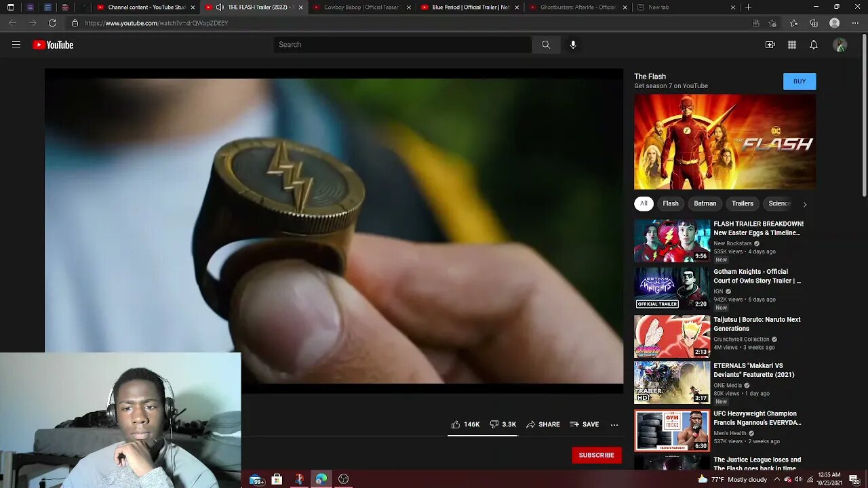Viewport: 868px width, 488px height.
Task: Open the Mail taskbar icon
Action: pyautogui.click(x=256, y=479)
